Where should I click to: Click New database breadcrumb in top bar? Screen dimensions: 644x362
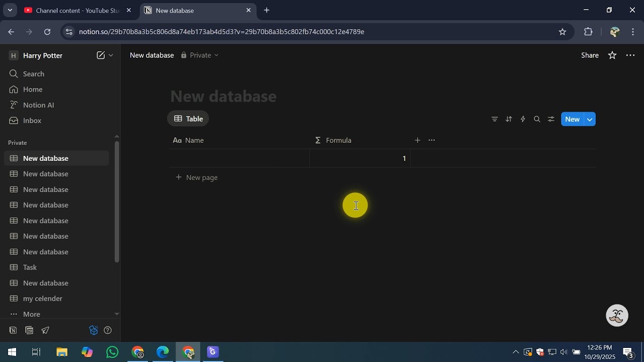[x=152, y=55]
